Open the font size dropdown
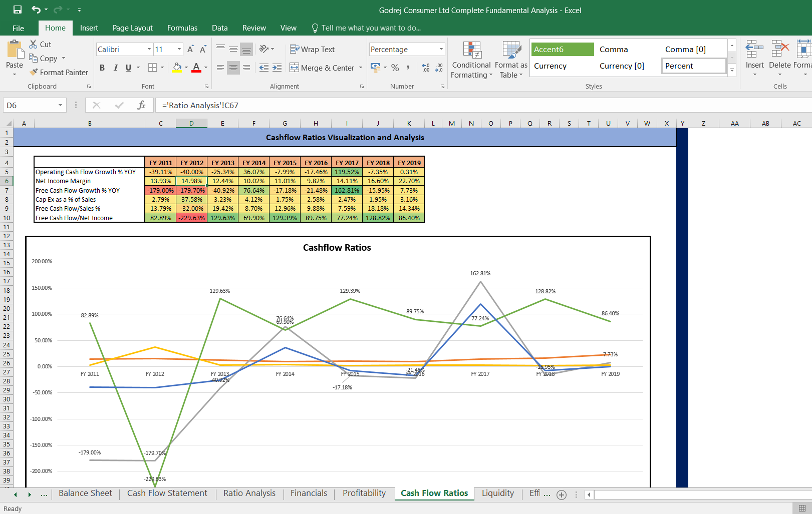 click(179, 49)
